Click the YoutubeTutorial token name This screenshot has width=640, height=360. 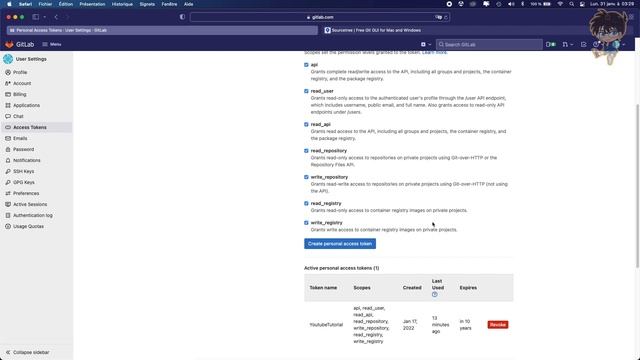[326, 325]
